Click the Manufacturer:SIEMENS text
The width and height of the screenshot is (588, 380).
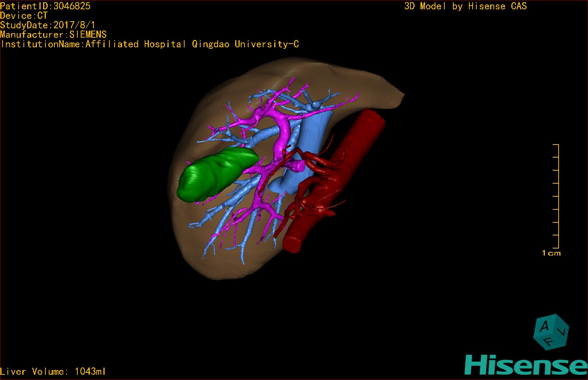coord(53,35)
